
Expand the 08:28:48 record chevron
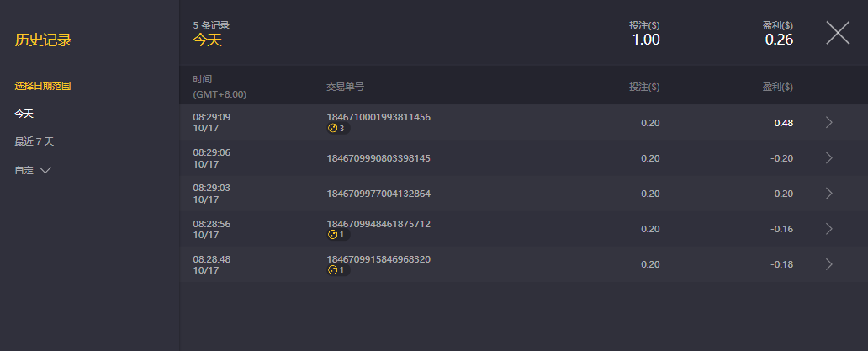click(x=829, y=264)
